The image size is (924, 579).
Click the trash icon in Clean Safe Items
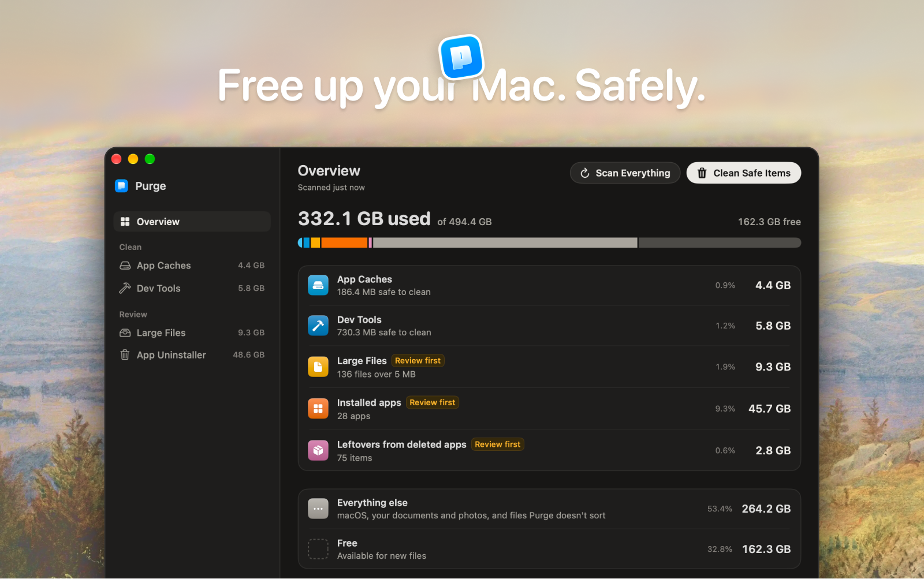click(x=702, y=173)
